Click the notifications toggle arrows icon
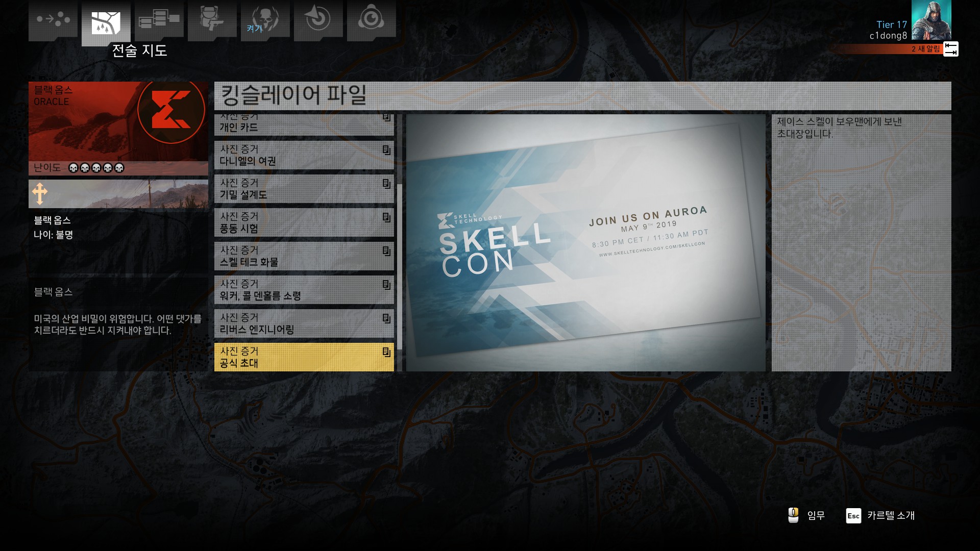The height and width of the screenshot is (551, 980). click(x=950, y=49)
